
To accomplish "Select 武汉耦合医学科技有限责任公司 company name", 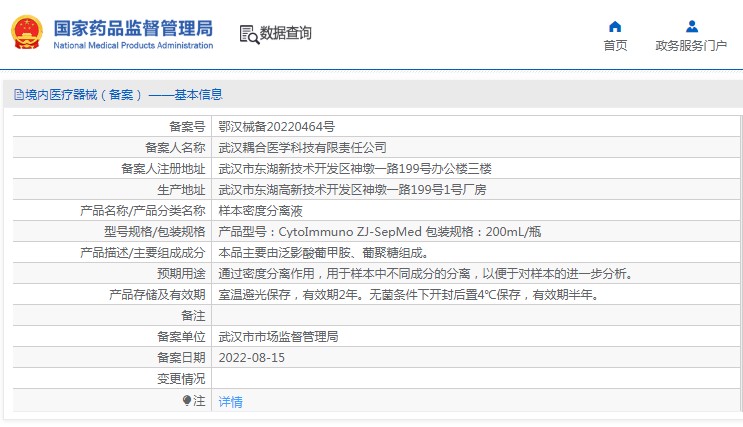I will click(x=302, y=147).
